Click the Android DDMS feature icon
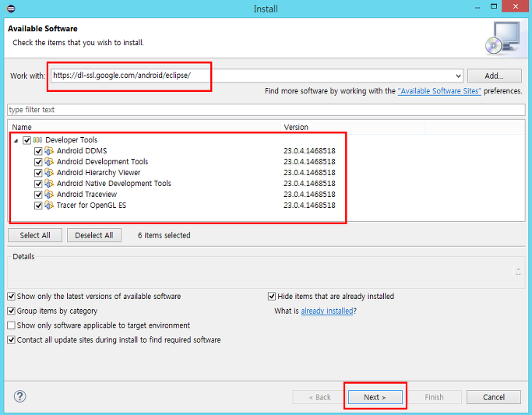This screenshot has height=415, width=532. pyautogui.click(x=49, y=150)
